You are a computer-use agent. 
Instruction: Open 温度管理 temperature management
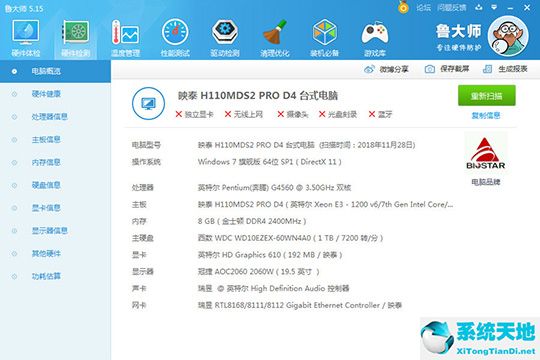(x=125, y=38)
